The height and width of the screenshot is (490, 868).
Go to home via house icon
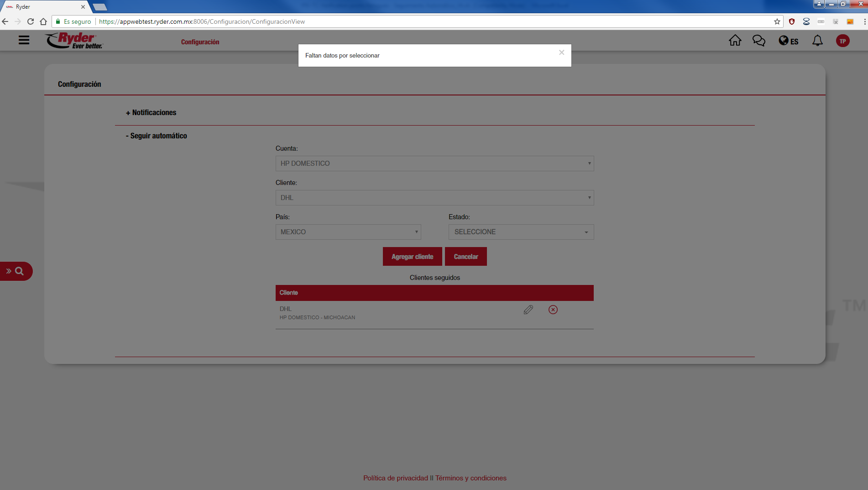tap(735, 41)
